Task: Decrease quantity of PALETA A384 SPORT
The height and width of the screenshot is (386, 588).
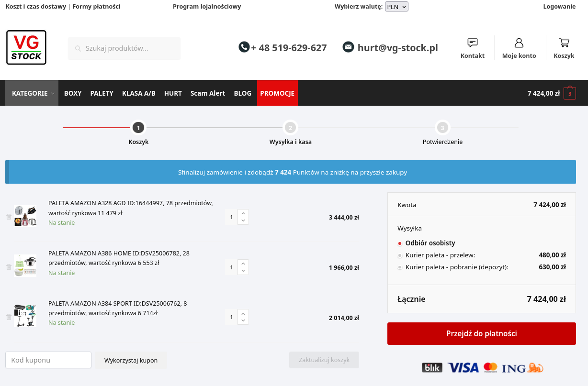Action: [x=243, y=320]
